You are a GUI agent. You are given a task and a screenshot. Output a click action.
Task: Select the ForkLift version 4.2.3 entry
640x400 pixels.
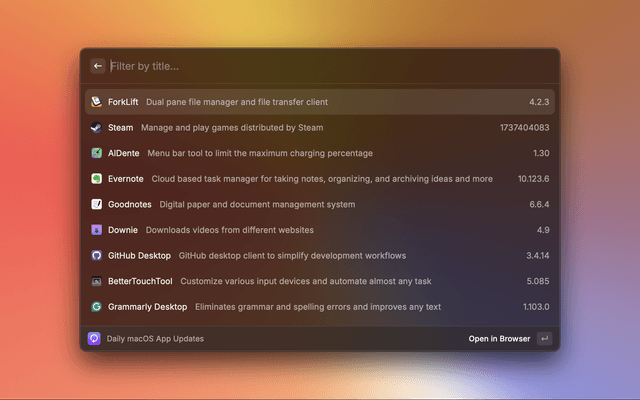point(539,102)
